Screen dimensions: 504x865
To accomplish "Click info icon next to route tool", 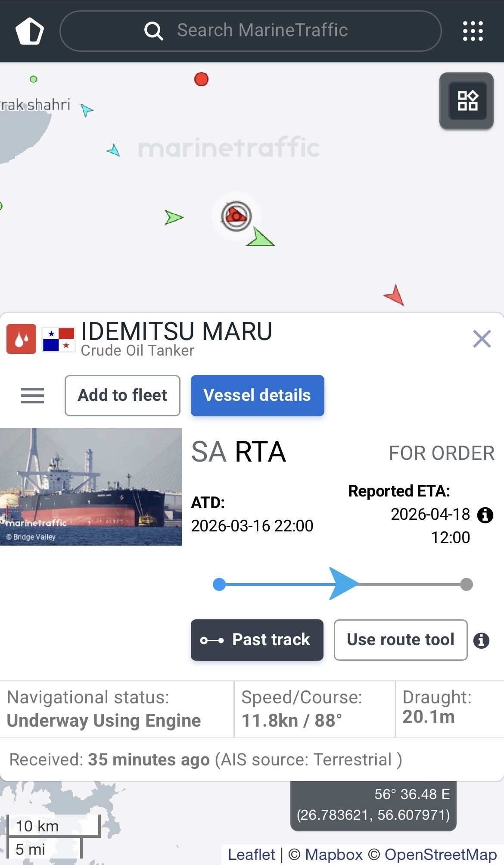I will [481, 640].
